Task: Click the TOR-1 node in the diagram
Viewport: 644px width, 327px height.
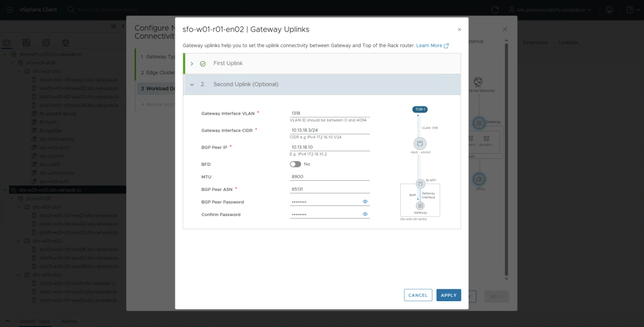Action: click(x=420, y=110)
